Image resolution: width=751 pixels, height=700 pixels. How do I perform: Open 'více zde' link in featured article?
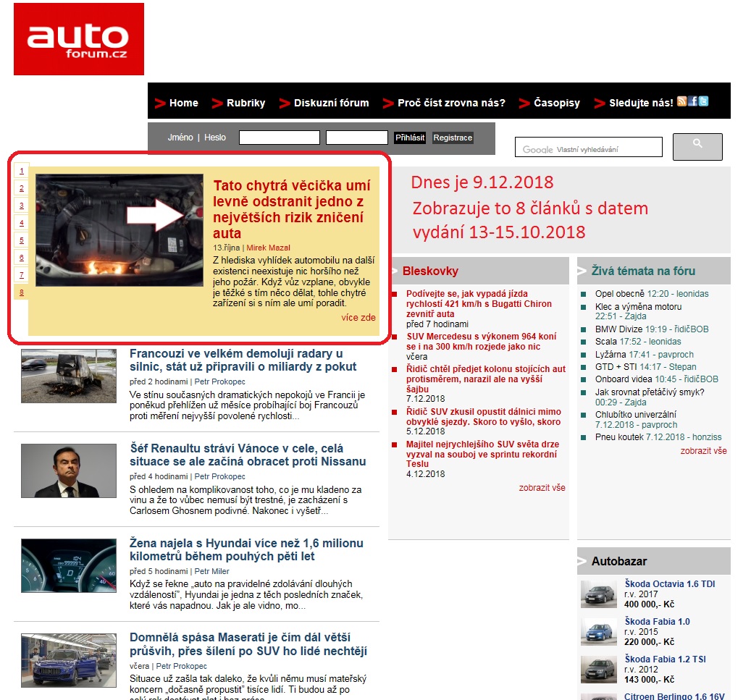[x=358, y=317]
